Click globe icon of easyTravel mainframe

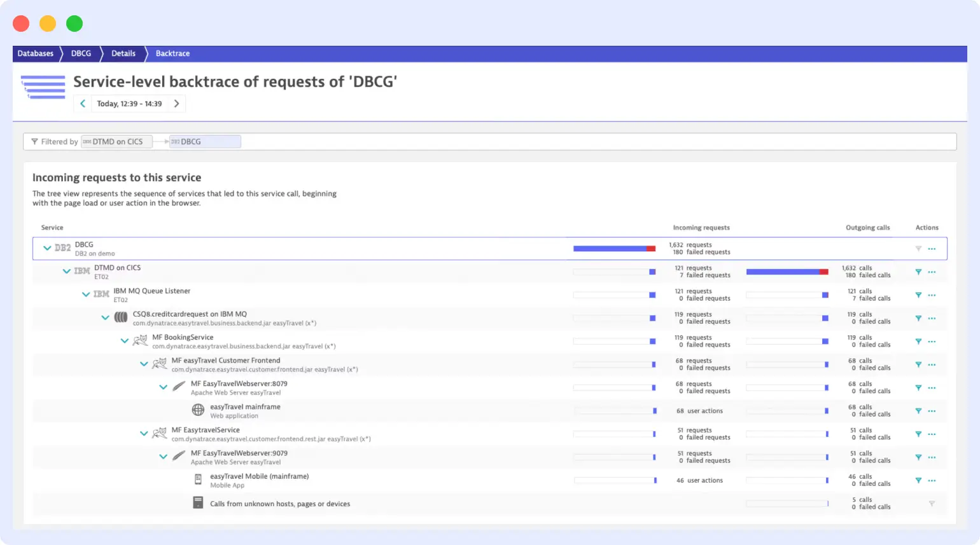[199, 410]
